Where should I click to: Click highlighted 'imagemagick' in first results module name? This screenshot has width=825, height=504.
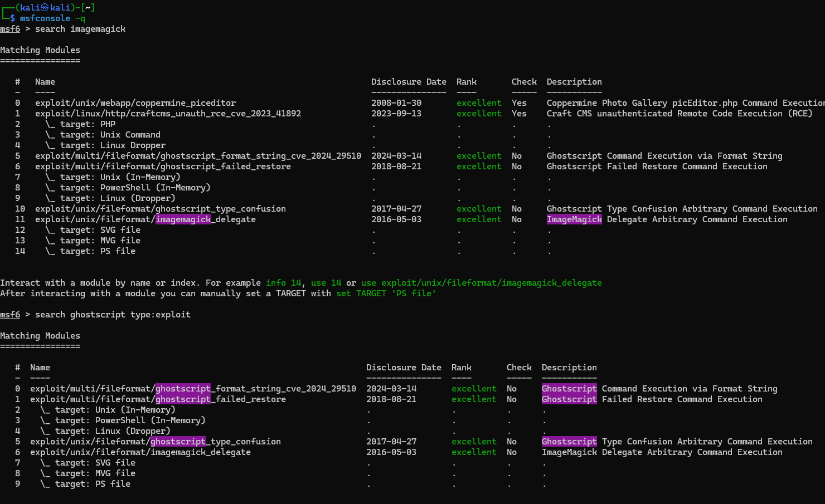[183, 219]
